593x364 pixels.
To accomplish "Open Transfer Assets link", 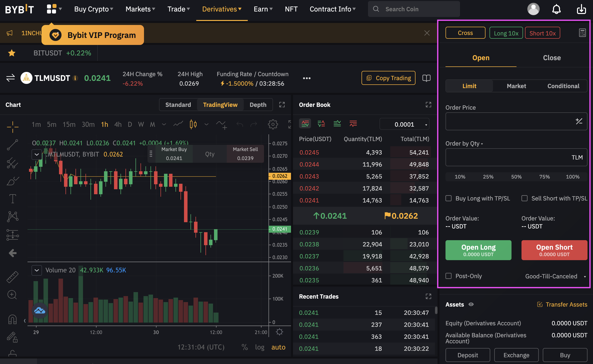I will 562,304.
